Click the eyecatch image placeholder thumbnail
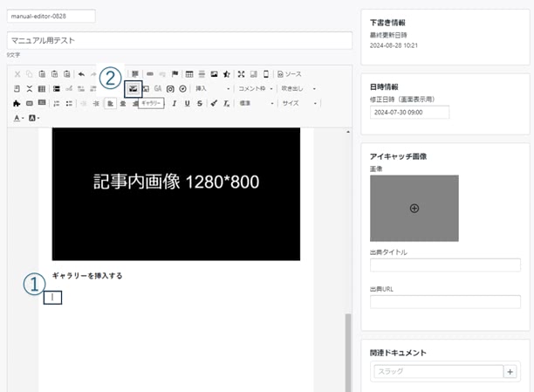 (414, 209)
